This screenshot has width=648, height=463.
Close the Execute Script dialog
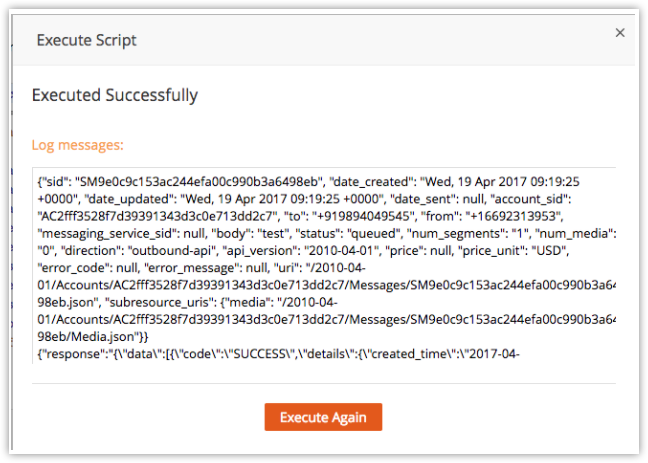coord(620,33)
